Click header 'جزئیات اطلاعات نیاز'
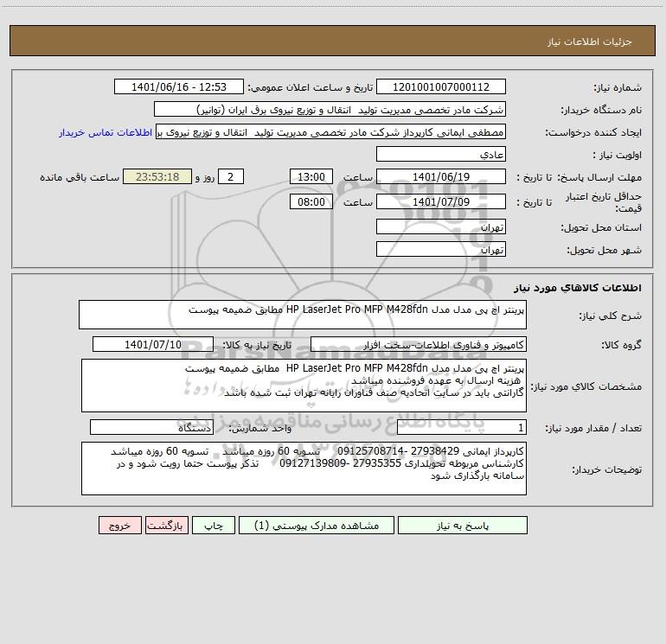This screenshot has height=644, width=666. tap(590, 41)
